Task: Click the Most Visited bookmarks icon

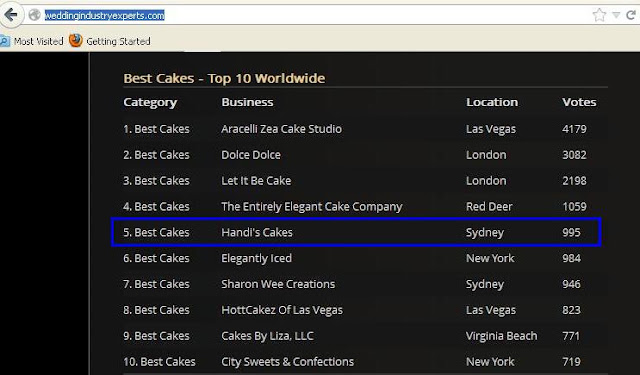Action: coord(4,41)
